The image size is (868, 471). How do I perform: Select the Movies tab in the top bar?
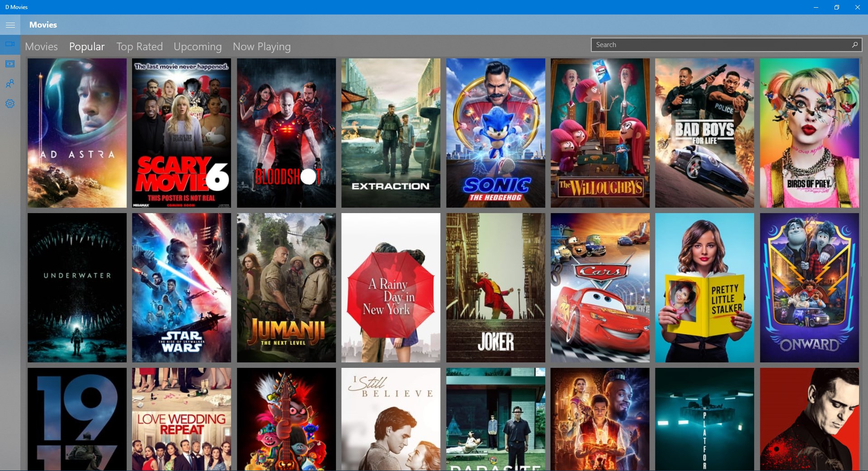point(41,46)
